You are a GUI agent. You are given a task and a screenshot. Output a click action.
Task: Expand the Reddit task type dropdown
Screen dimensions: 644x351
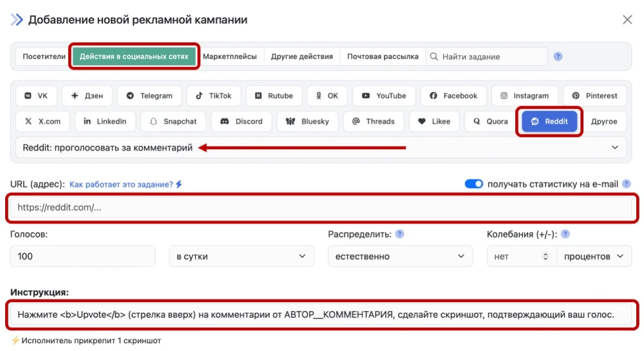tap(614, 147)
